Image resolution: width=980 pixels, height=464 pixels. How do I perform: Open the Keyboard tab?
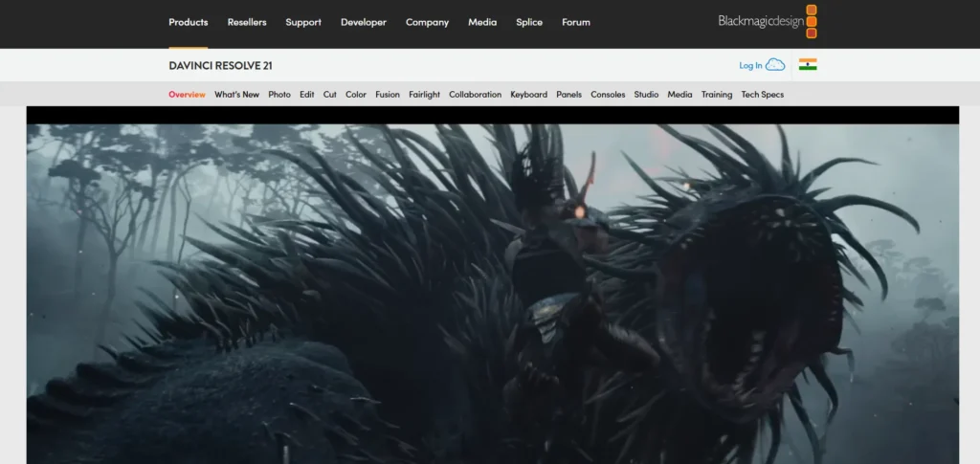pos(528,95)
